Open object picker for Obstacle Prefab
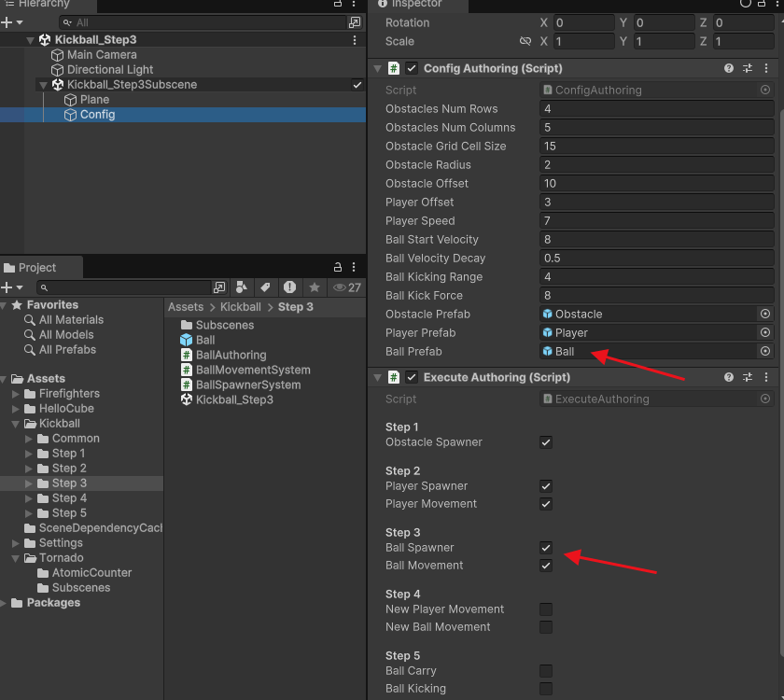784x700 pixels. [765, 314]
